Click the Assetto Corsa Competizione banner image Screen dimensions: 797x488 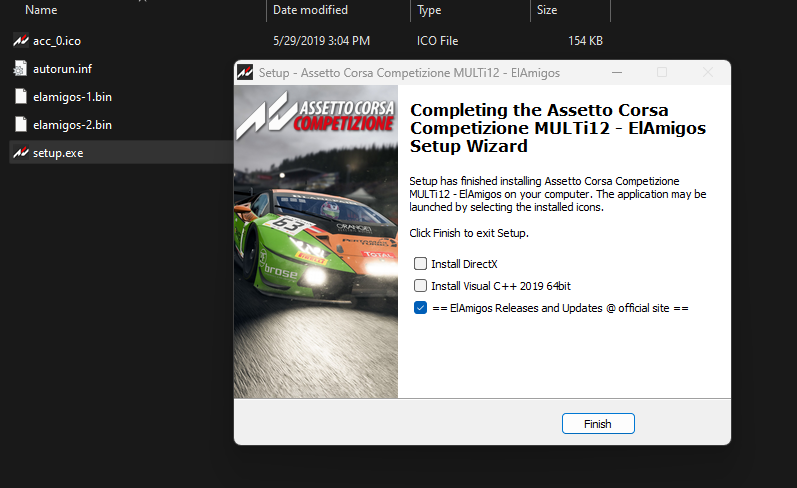pyautogui.click(x=316, y=241)
